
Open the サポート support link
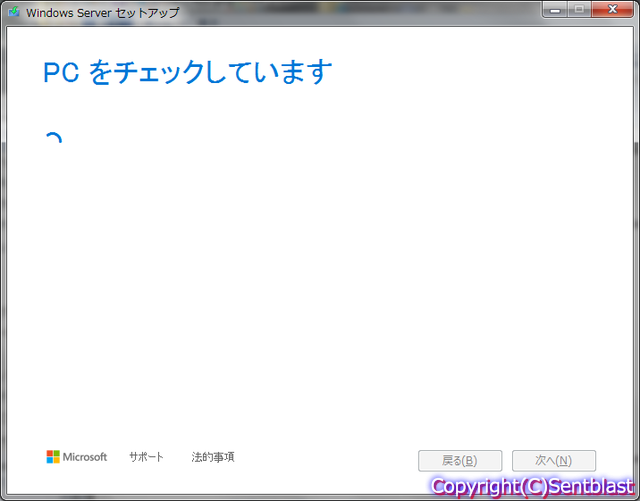(146, 457)
